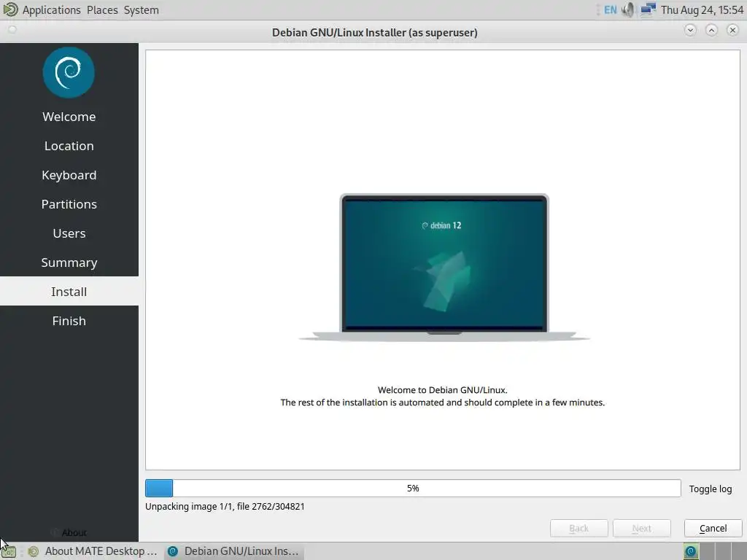Click the window menu dot in title bar
The image size is (747, 560).
click(12, 30)
